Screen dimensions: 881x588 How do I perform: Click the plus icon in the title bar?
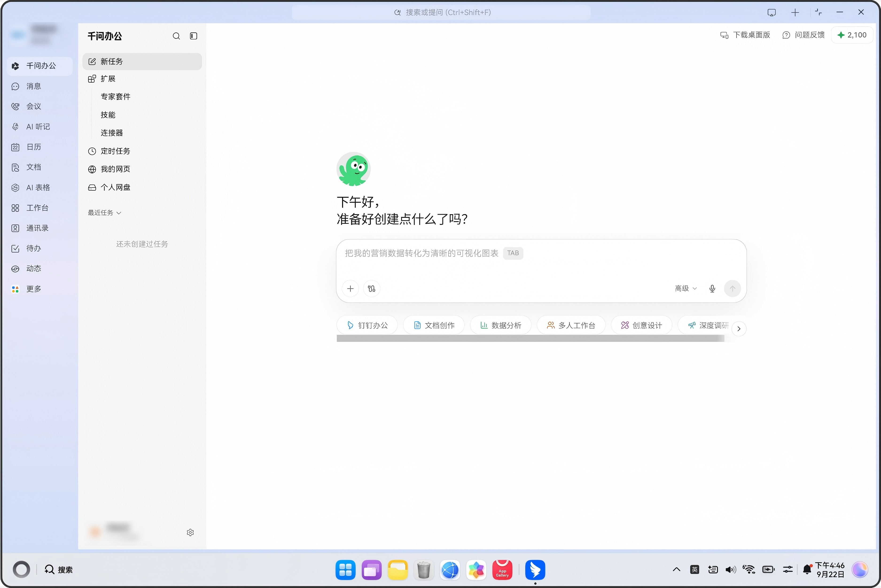click(x=795, y=12)
